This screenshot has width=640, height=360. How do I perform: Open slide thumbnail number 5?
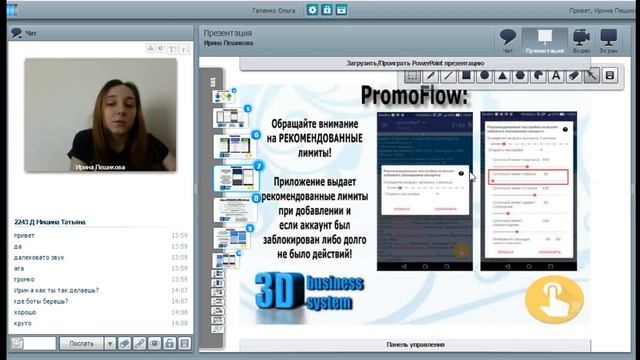tap(231, 118)
